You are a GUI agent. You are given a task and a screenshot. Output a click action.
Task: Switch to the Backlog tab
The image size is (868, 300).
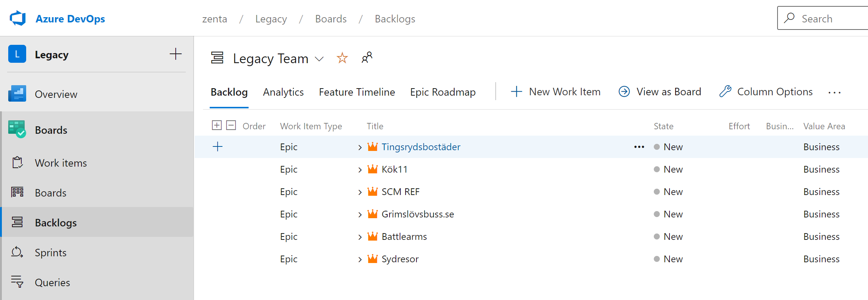[x=229, y=92]
